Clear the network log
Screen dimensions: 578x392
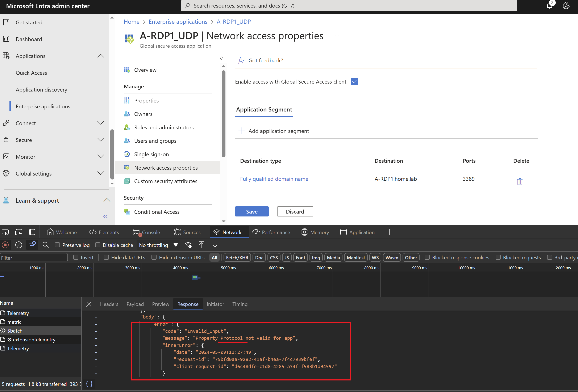click(x=19, y=245)
